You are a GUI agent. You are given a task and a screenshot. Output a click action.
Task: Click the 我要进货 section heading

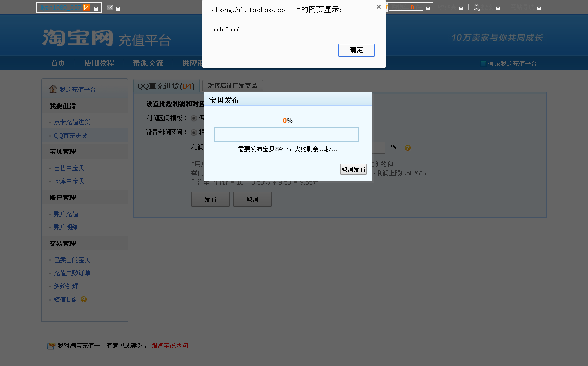point(62,106)
